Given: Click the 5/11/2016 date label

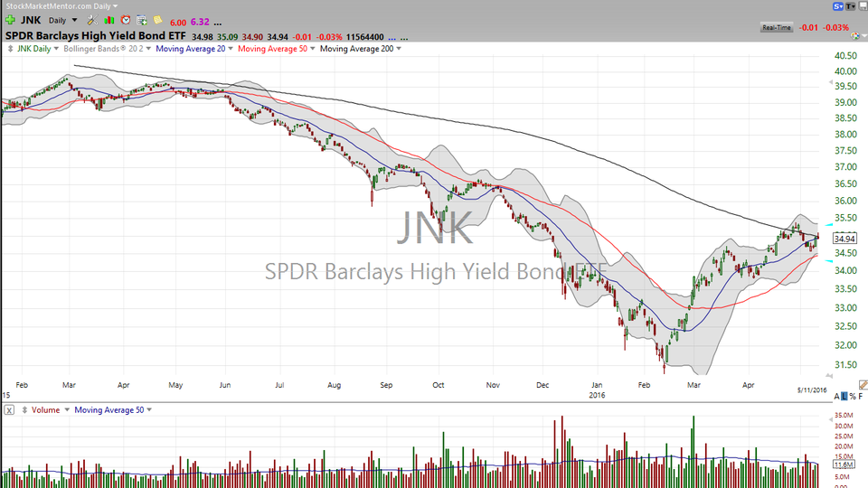Looking at the screenshot, I should pos(812,390).
